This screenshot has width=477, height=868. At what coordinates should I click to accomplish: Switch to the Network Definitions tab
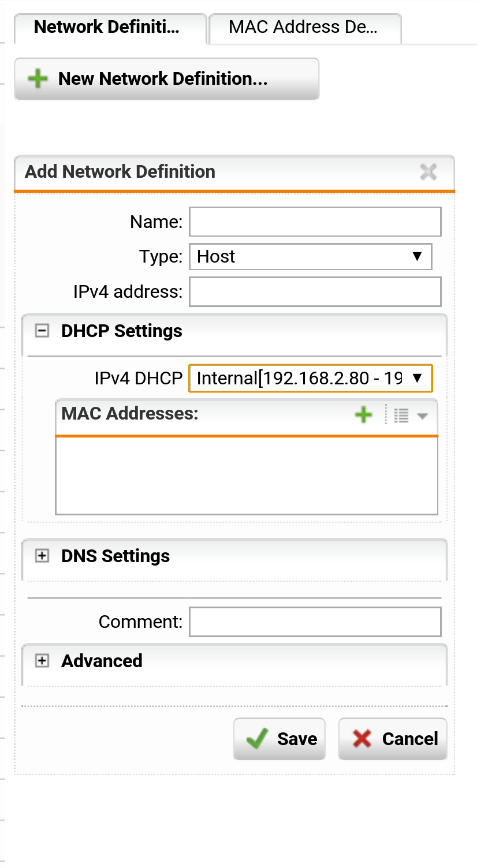point(110,28)
